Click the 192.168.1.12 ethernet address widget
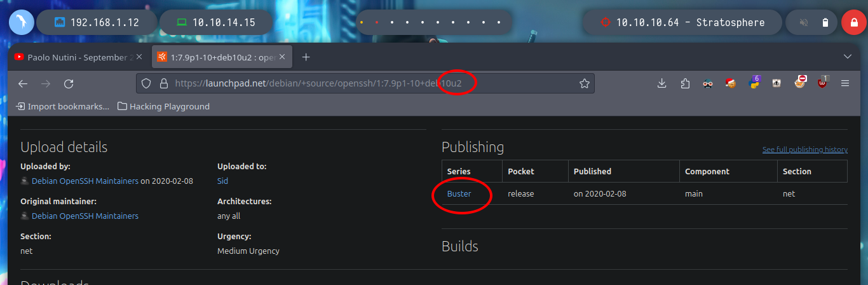The image size is (868, 285). (x=96, y=22)
